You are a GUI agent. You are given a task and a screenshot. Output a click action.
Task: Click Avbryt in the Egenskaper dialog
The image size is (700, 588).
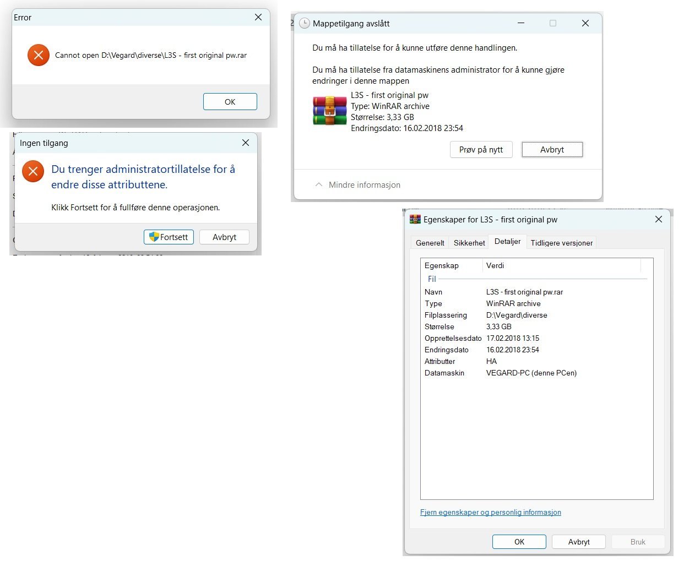click(579, 542)
